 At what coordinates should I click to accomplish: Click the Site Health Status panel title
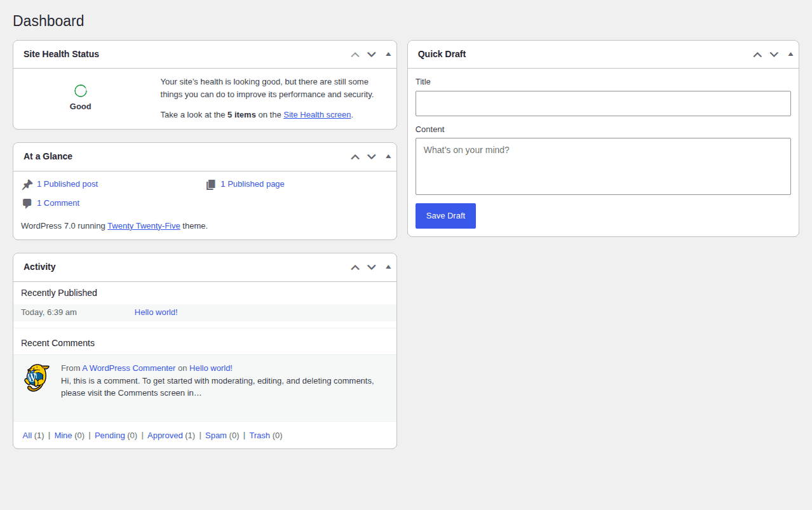click(x=61, y=54)
